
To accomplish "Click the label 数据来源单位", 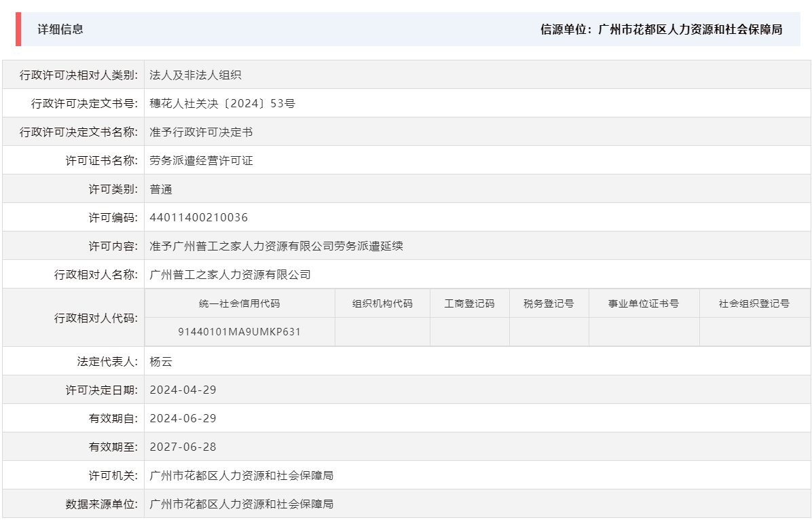I will point(102,504).
